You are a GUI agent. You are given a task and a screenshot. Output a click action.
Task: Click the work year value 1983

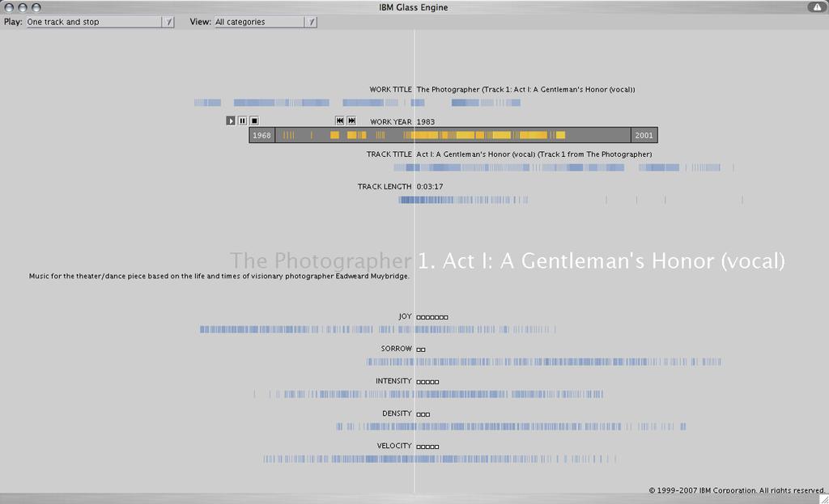426,122
